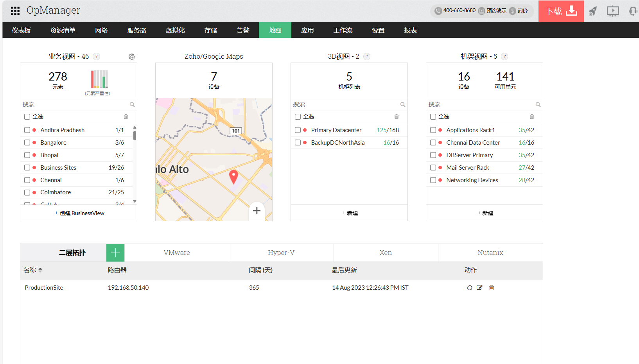Open the apps grid menu icon
639x364 pixels.
(x=15, y=11)
